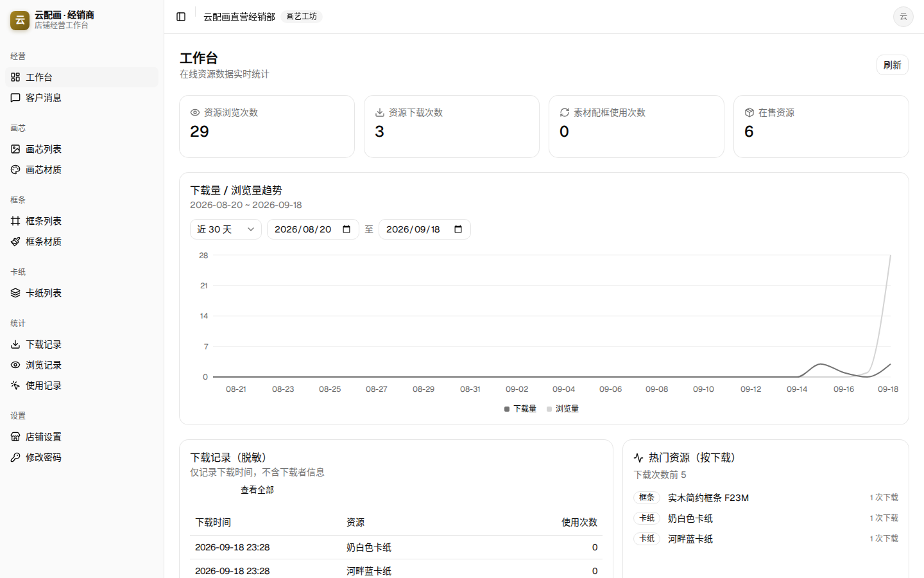Click the 浏览记录 eye icon
Image resolution: width=924 pixels, height=578 pixels.
click(15, 365)
